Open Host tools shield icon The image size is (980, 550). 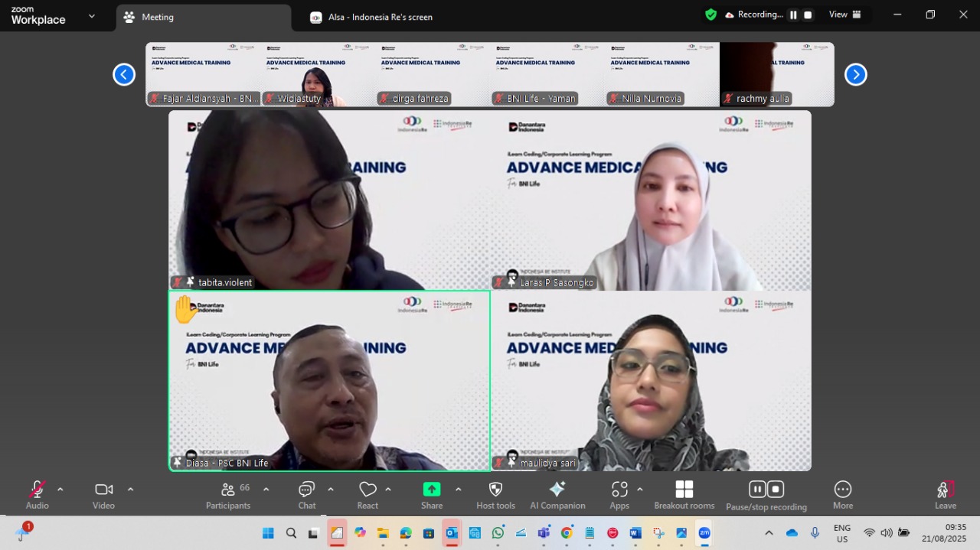coord(495,495)
